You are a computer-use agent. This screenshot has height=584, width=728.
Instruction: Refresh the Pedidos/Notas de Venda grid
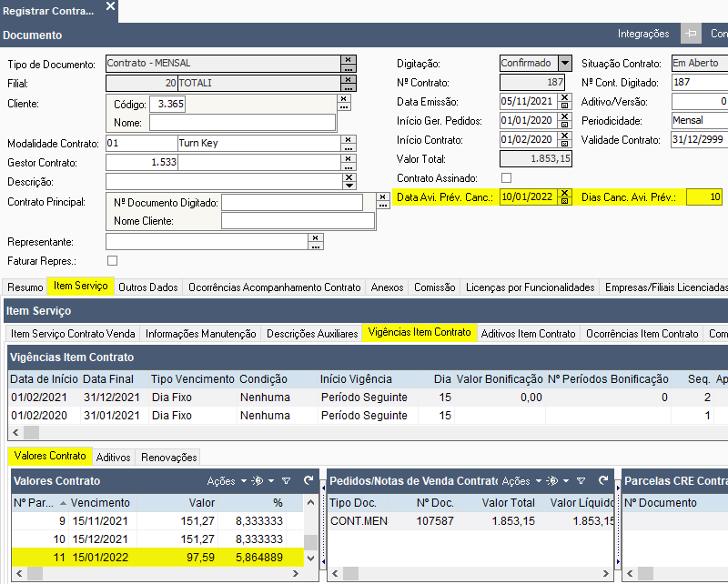[603, 480]
